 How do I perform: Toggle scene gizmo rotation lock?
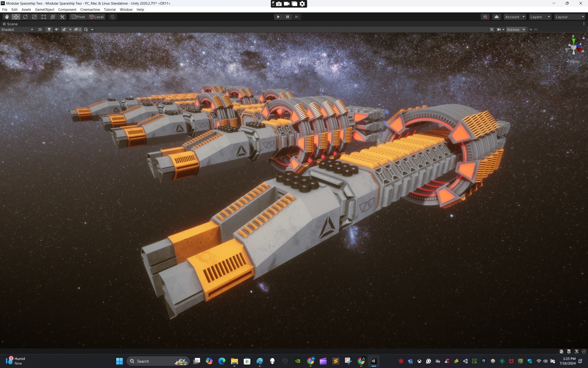[x=583, y=38]
